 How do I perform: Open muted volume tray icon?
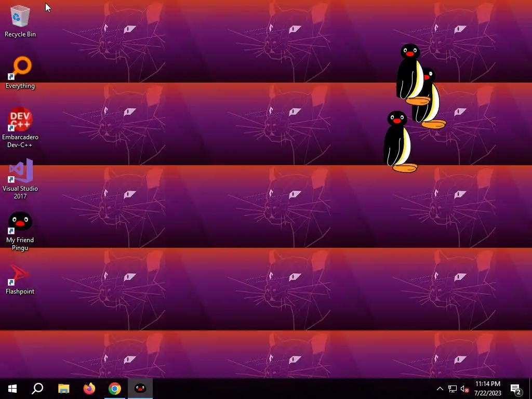pos(464,389)
